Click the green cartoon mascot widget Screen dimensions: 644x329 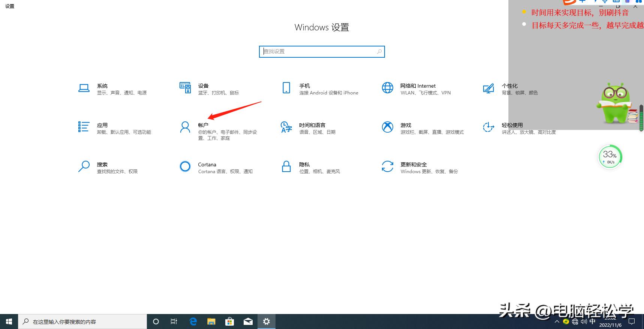pos(617,103)
